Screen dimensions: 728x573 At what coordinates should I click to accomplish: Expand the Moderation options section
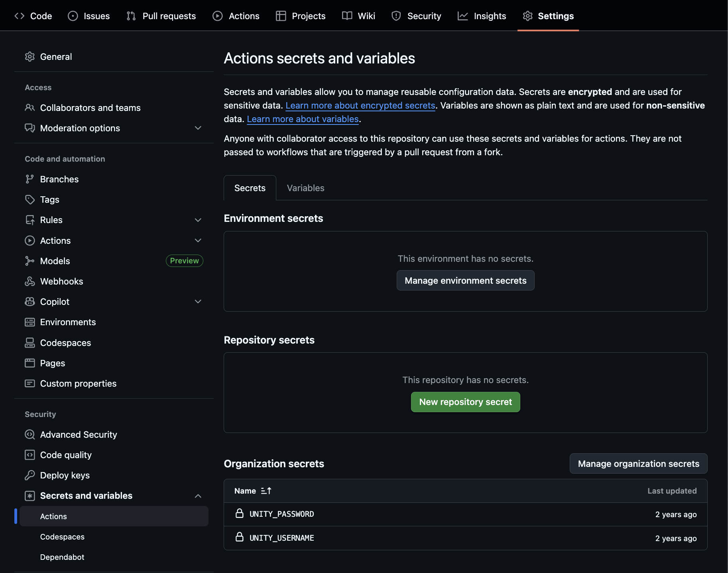(198, 128)
